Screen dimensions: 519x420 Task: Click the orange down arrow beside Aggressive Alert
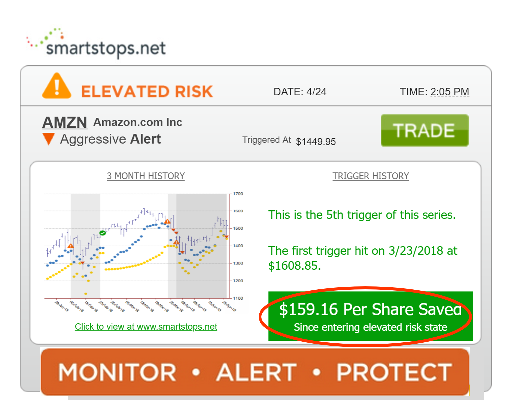point(49,139)
